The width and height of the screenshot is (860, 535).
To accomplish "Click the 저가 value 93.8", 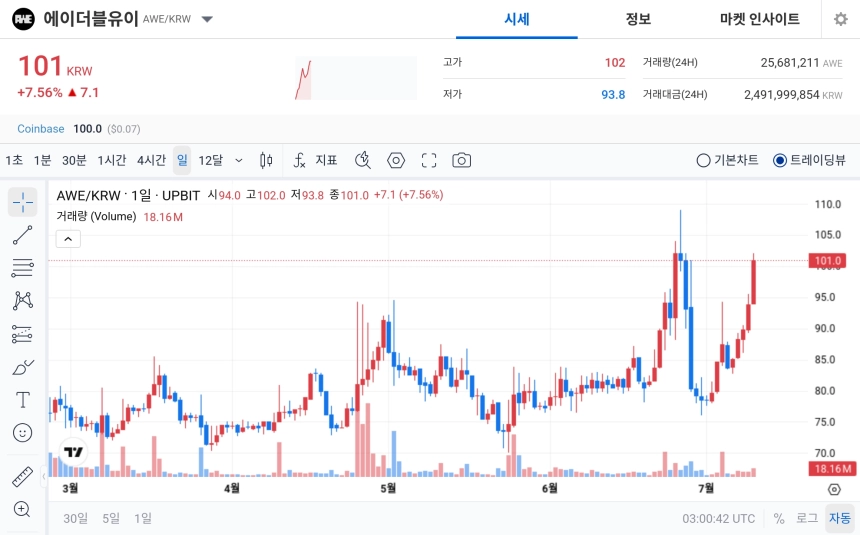I will click(613, 94).
